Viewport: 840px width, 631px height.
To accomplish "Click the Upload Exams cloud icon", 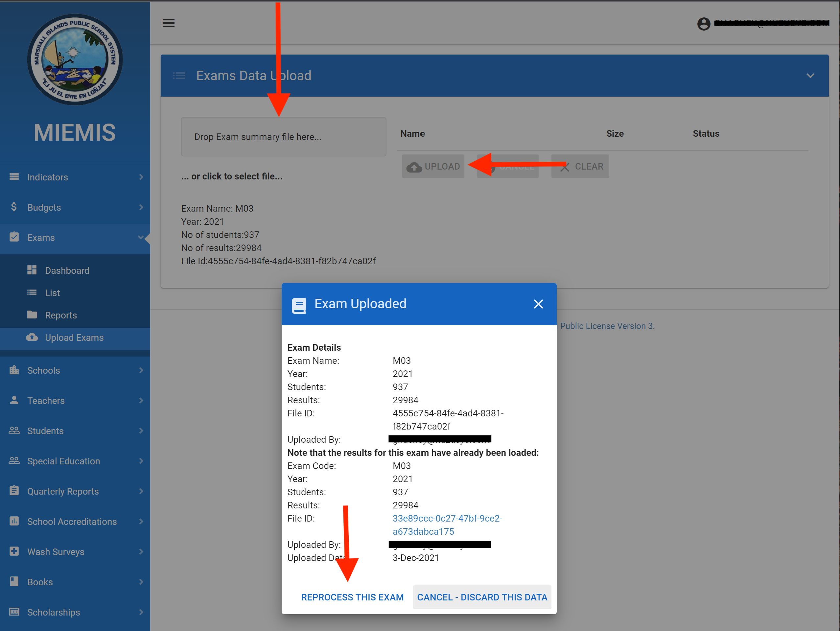I will (32, 337).
